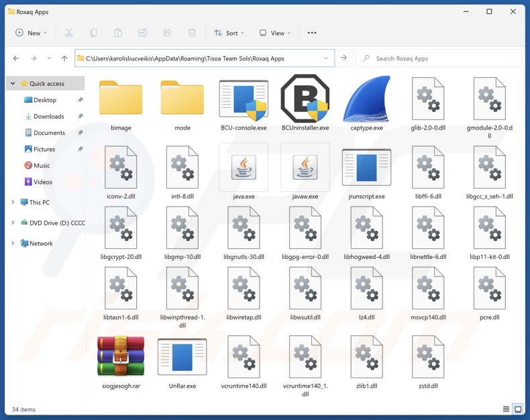The width and height of the screenshot is (530, 420).
Task: Click the Delete trash icon
Action: tap(192, 33)
